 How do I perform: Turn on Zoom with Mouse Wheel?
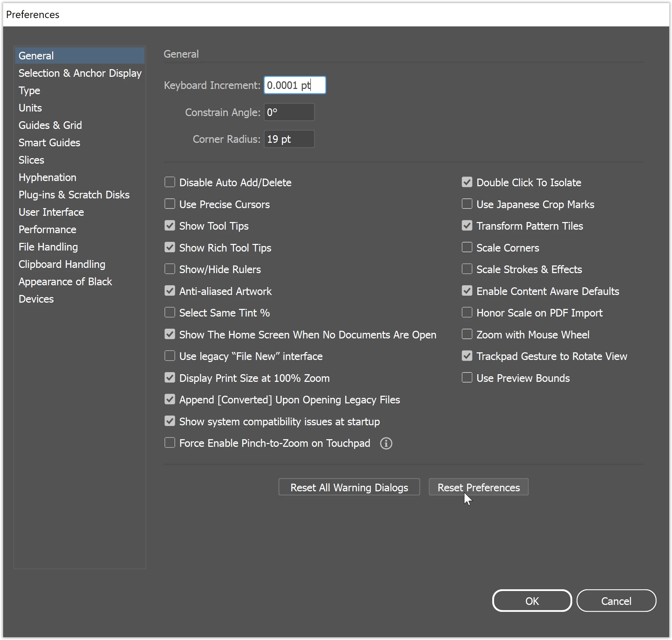[x=467, y=334]
